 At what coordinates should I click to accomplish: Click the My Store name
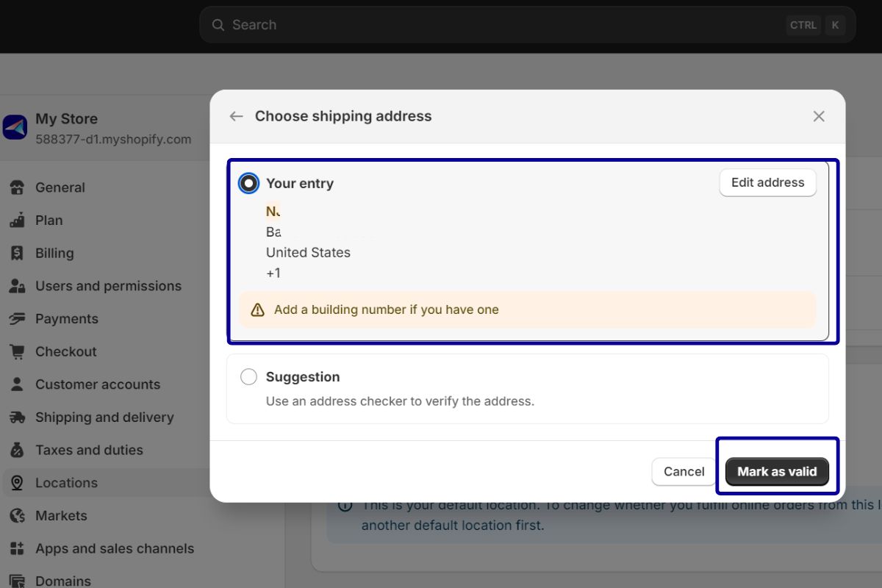(x=66, y=119)
